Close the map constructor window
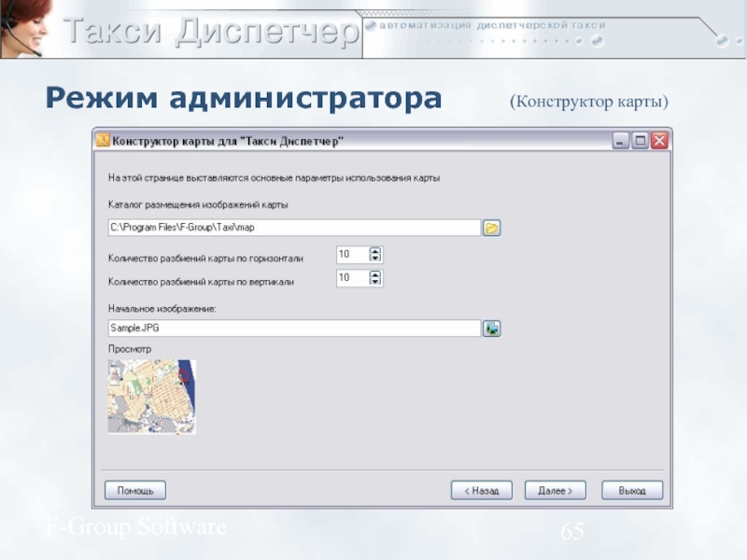The image size is (747, 560). 659,141
